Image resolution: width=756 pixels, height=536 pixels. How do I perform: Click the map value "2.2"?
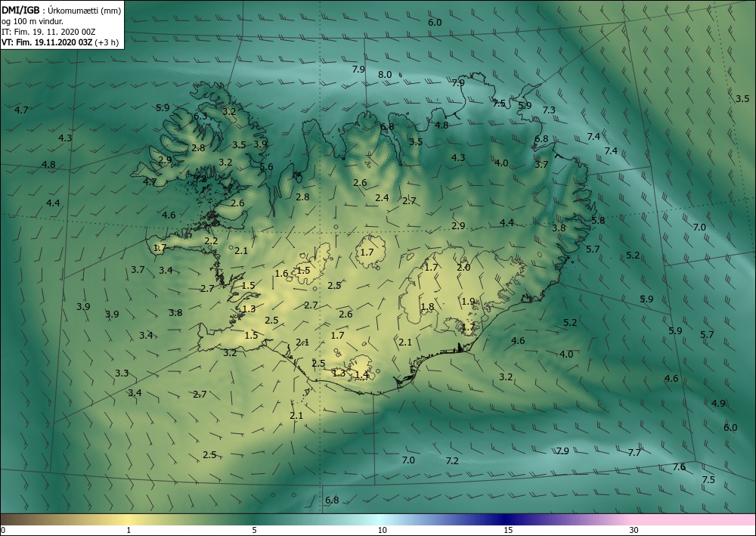pyautogui.click(x=211, y=240)
